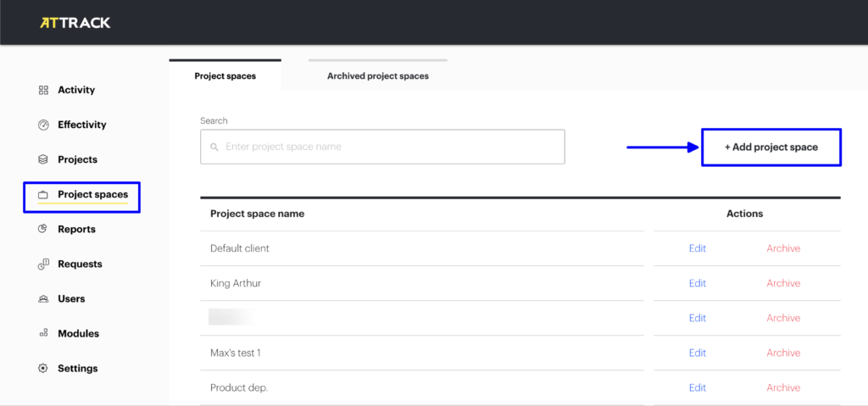This screenshot has height=406, width=868.
Task: Click the Project space name column header
Action: [258, 214]
